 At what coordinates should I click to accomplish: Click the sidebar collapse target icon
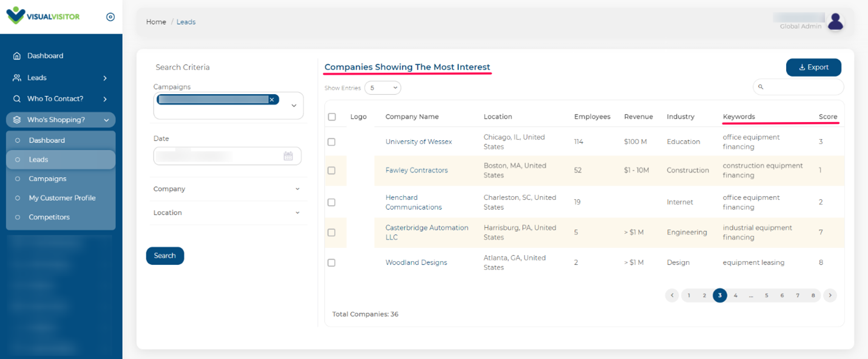coord(110,17)
